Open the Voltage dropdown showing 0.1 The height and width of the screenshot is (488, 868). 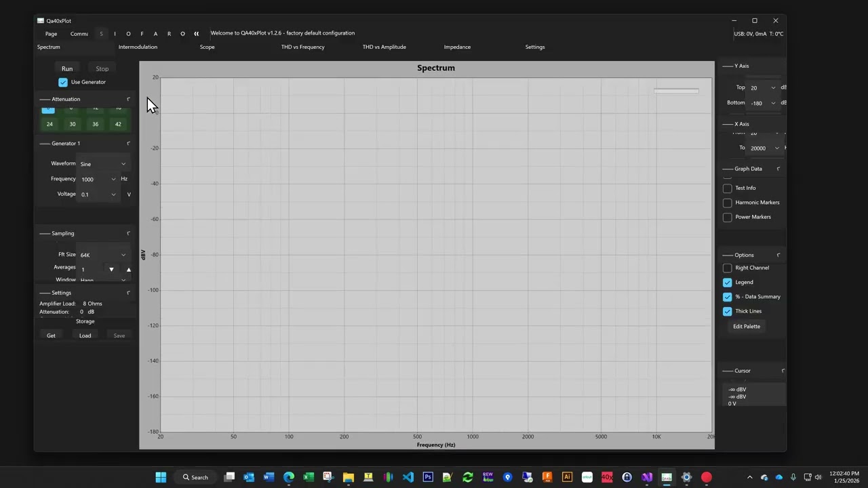[98, 195]
